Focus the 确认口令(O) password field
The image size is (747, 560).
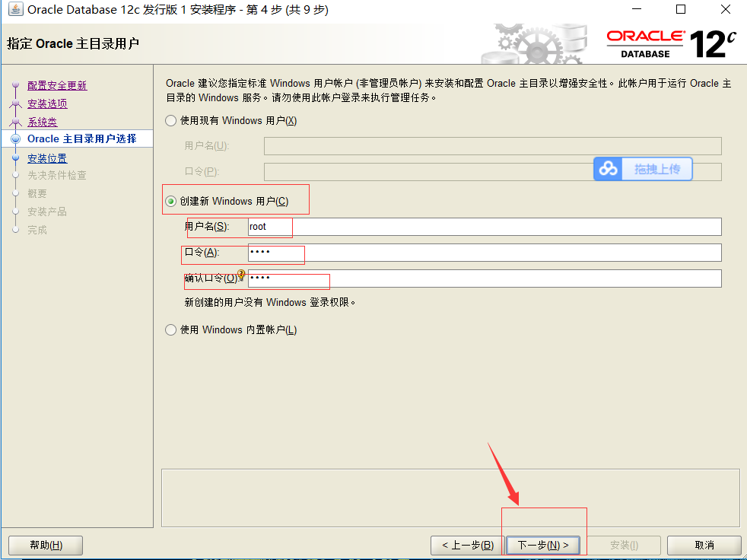[485, 278]
